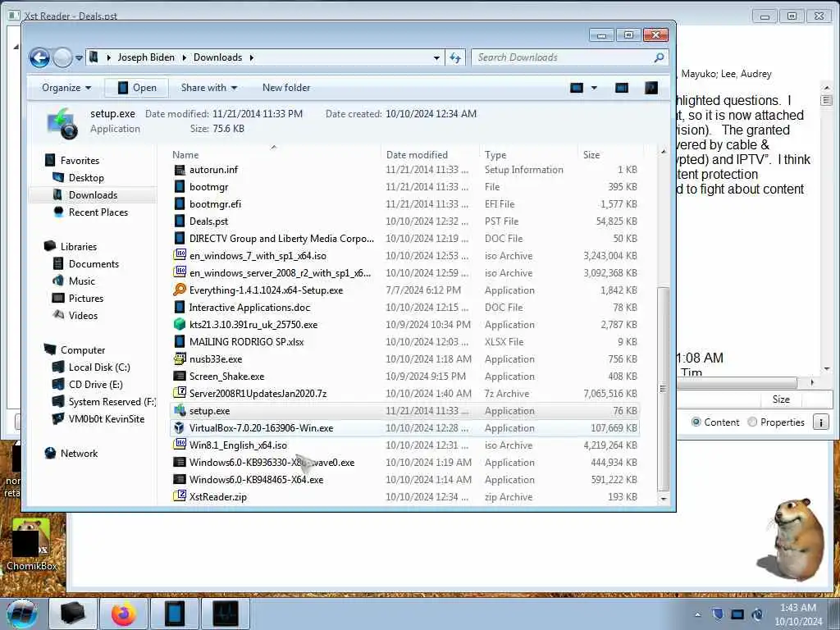Sort by the Date modified column header

coord(417,155)
